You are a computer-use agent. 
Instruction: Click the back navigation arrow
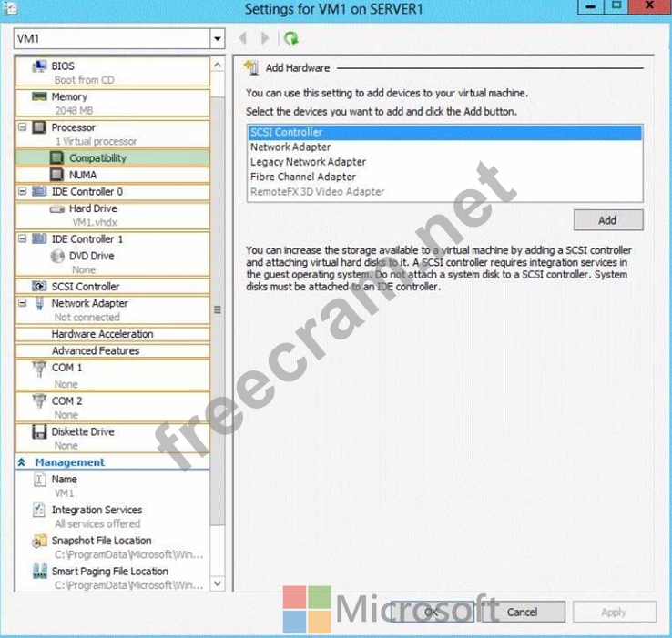pos(243,38)
